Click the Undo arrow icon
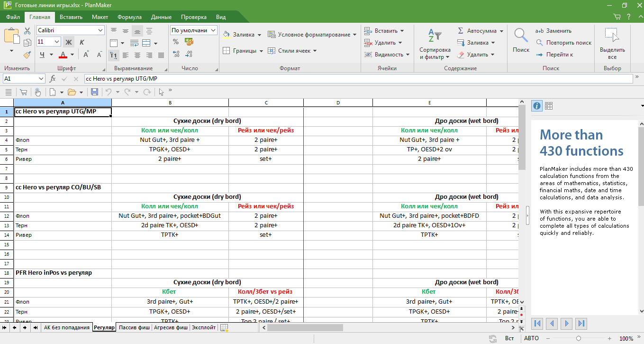Image resolution: width=644 pixels, height=344 pixels. point(109,92)
